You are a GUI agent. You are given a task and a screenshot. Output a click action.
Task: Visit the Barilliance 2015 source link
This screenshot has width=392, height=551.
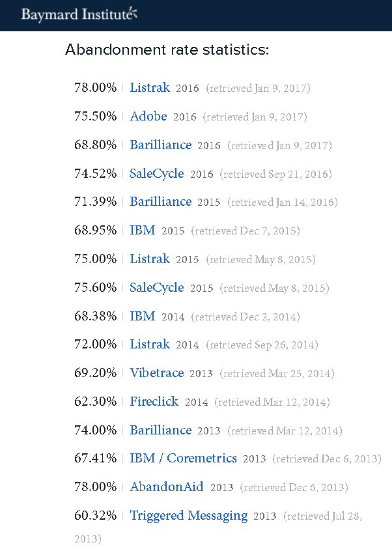[x=161, y=202]
